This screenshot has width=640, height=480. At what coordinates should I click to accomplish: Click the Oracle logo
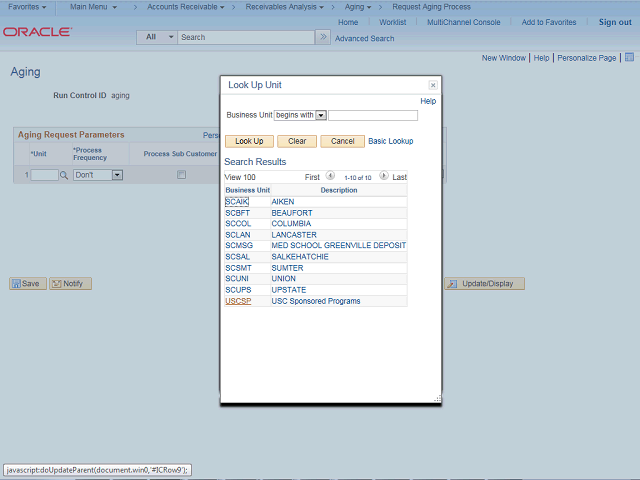[x=37, y=32]
